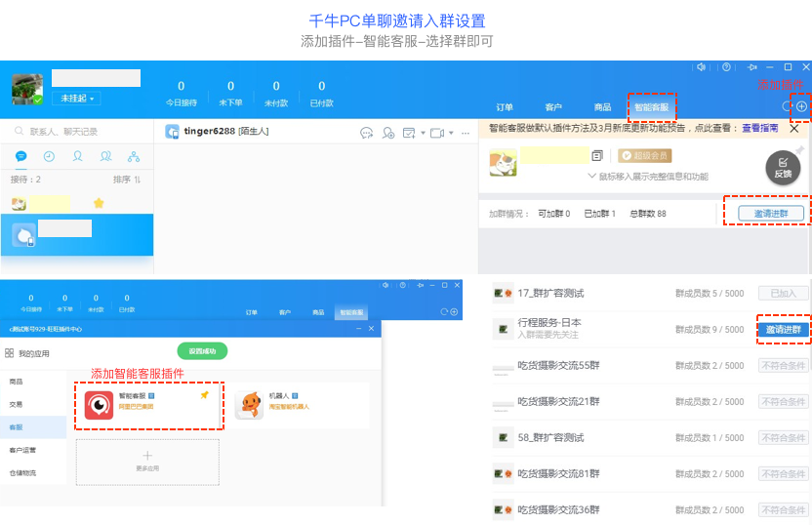The height and width of the screenshot is (525, 812).
Task: Select 仓储物流 category in plugin center sidebar
Action: 22,472
